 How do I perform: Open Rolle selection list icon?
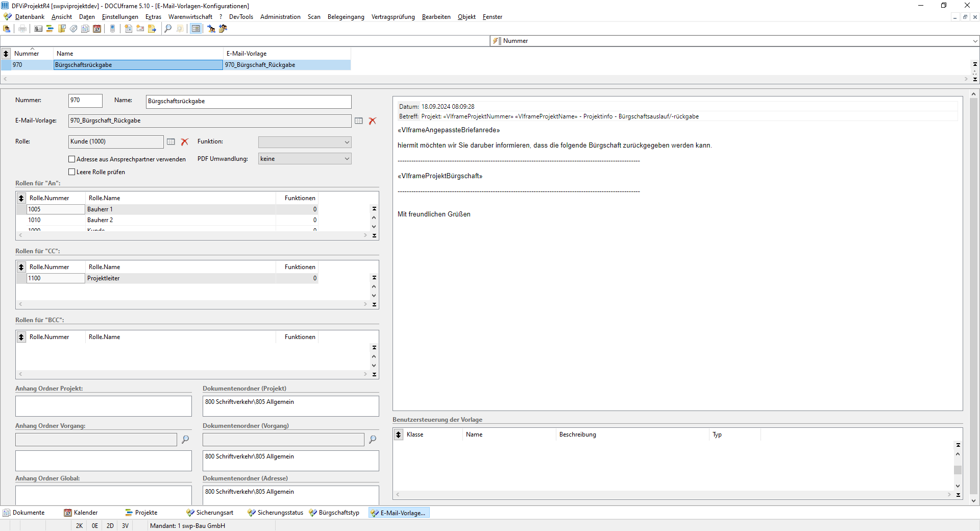(x=171, y=142)
